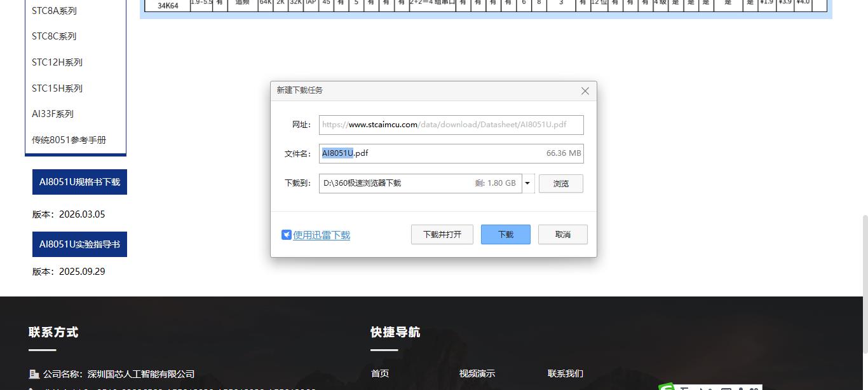Click the 版本：2026.03.05 text
868x390 pixels.
[69, 214]
